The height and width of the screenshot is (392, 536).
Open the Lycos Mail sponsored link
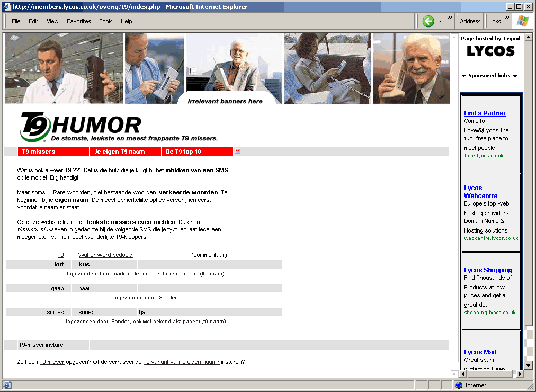[x=480, y=352]
